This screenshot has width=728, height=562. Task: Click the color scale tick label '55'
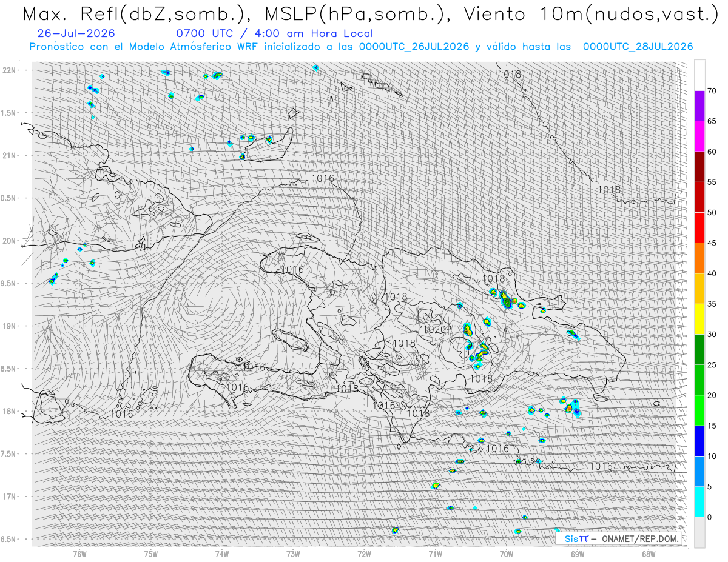click(x=712, y=182)
